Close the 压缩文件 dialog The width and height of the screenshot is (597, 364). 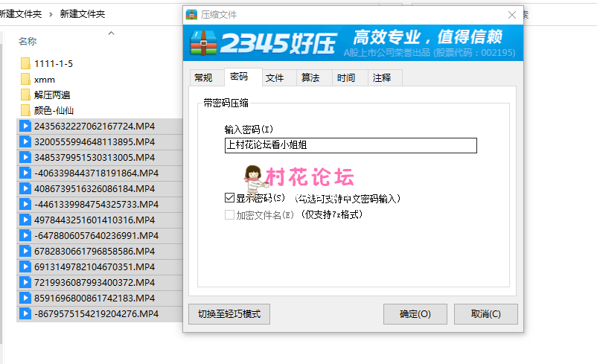click(512, 15)
